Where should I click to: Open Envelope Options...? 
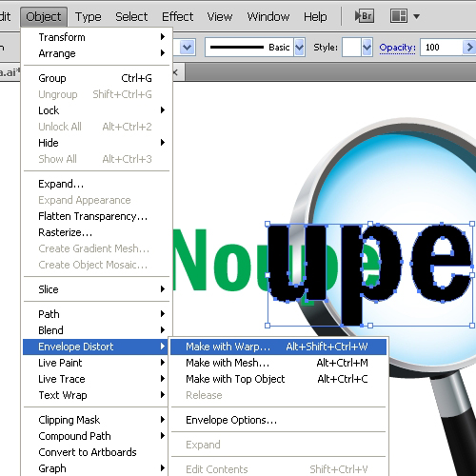pyautogui.click(x=278, y=420)
